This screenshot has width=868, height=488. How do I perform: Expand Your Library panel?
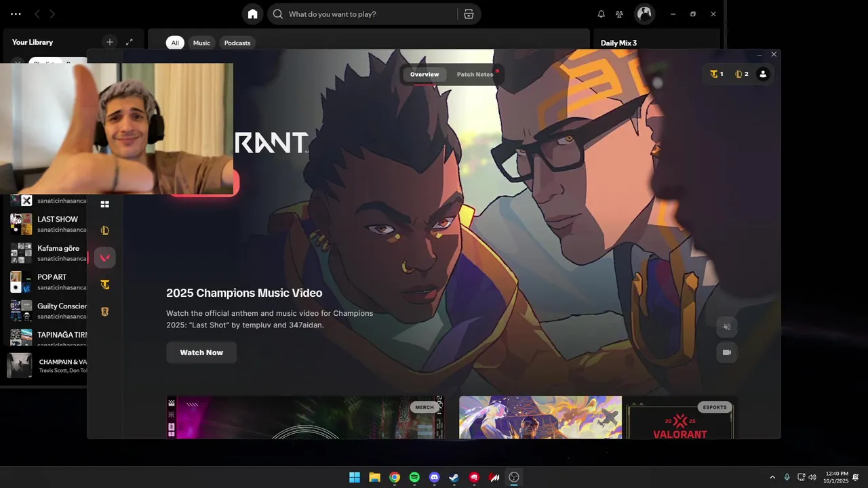point(130,42)
